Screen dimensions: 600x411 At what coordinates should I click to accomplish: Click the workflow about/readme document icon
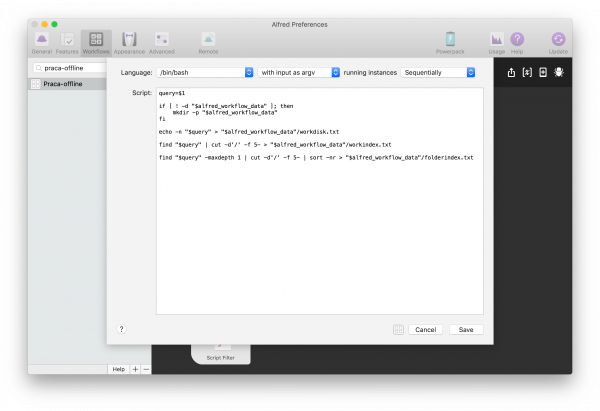point(543,72)
